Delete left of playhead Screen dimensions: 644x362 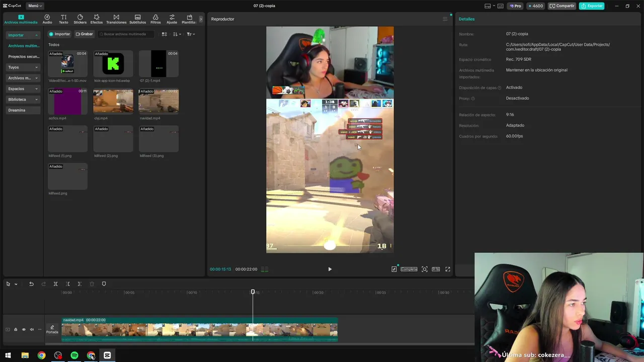click(x=67, y=284)
